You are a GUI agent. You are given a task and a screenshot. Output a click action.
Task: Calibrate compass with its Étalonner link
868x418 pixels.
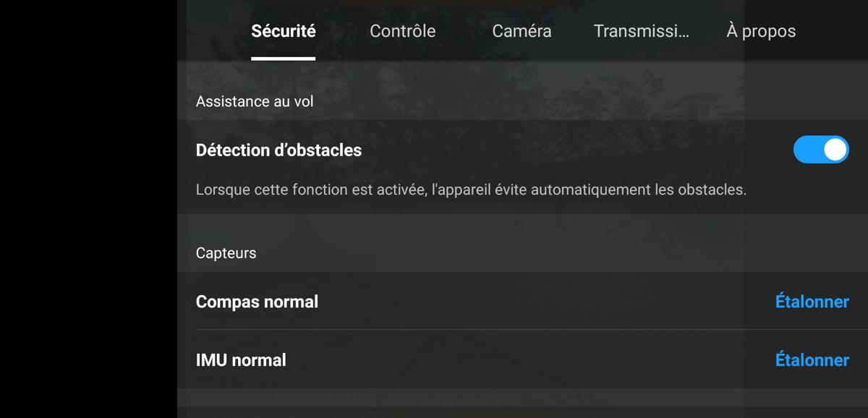tap(812, 302)
